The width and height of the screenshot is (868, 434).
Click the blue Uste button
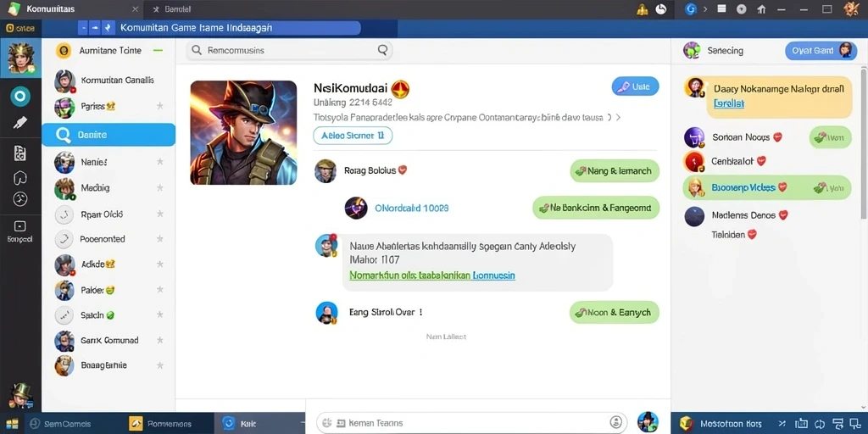click(635, 86)
